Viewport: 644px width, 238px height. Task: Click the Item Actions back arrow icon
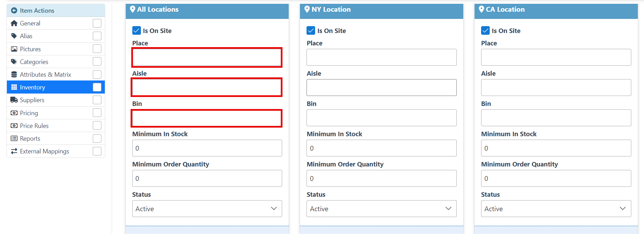coord(14,11)
